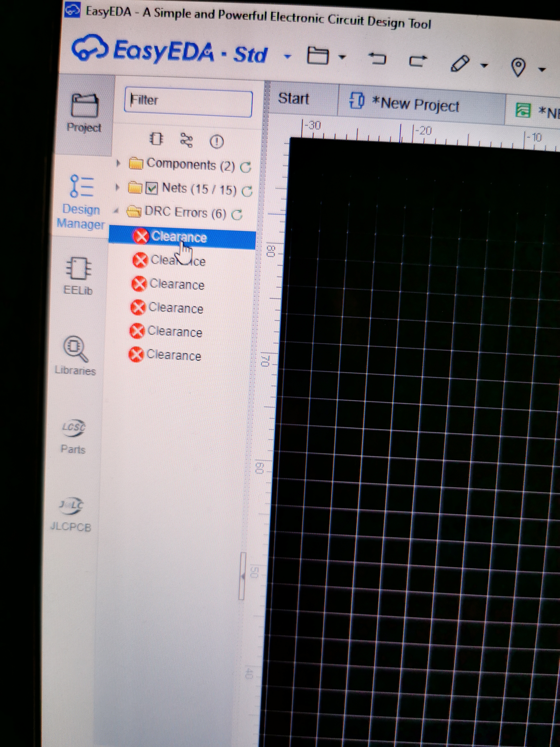Screen dimensions: 560x747
Task: Open the pencil tool dropdown arrow
Action: pos(484,65)
